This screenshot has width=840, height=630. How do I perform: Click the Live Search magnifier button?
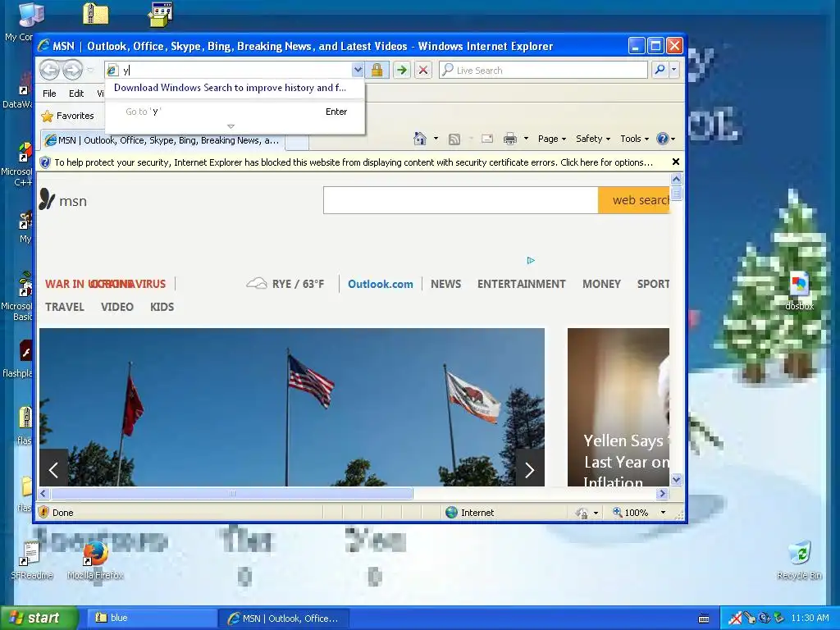click(660, 70)
